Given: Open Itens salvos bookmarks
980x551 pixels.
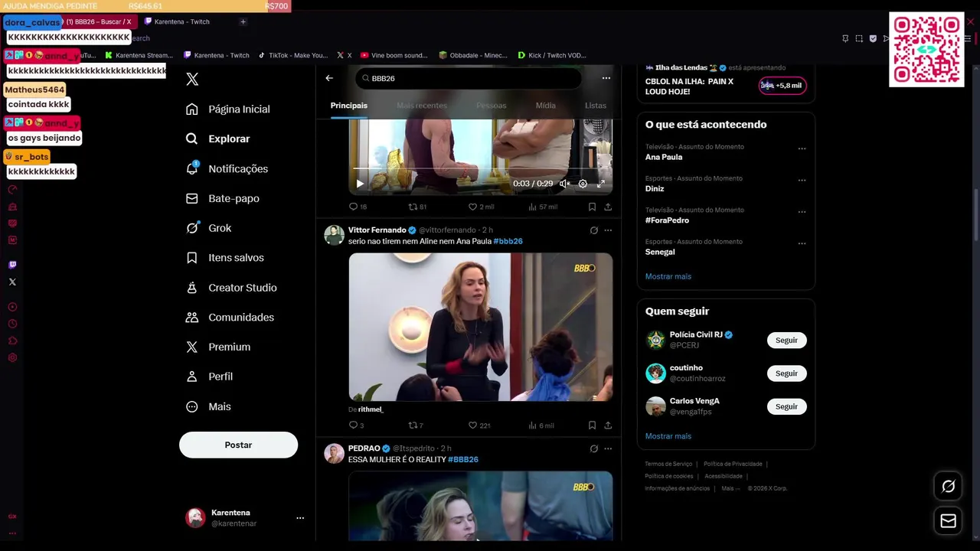Looking at the screenshot, I should [x=225, y=258].
